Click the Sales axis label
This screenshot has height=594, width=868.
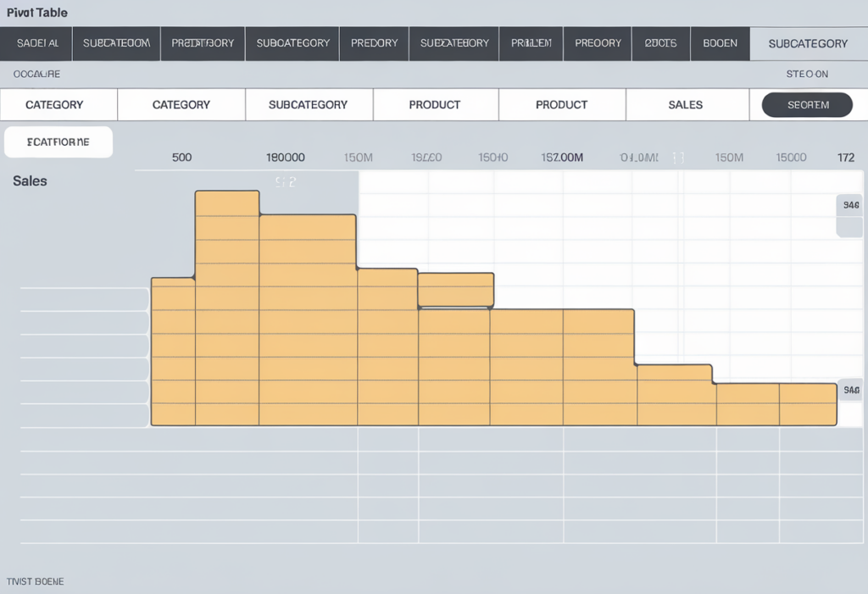click(29, 180)
